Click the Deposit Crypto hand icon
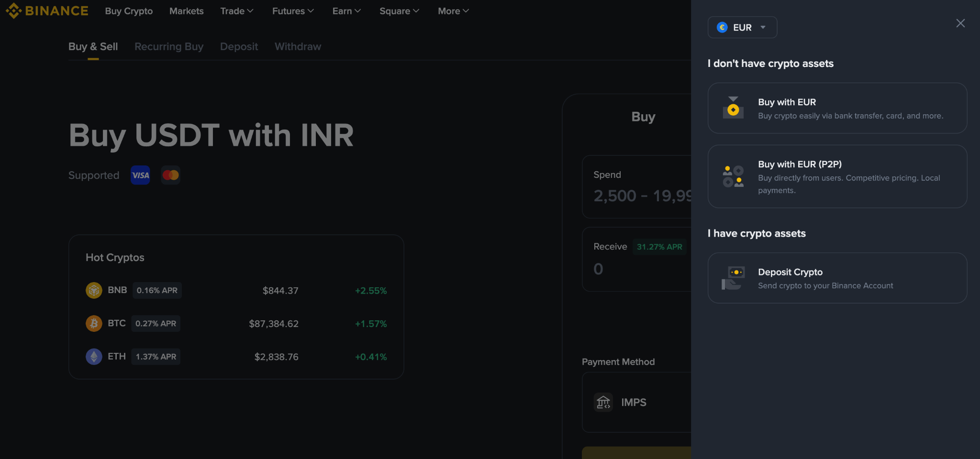 click(x=733, y=278)
